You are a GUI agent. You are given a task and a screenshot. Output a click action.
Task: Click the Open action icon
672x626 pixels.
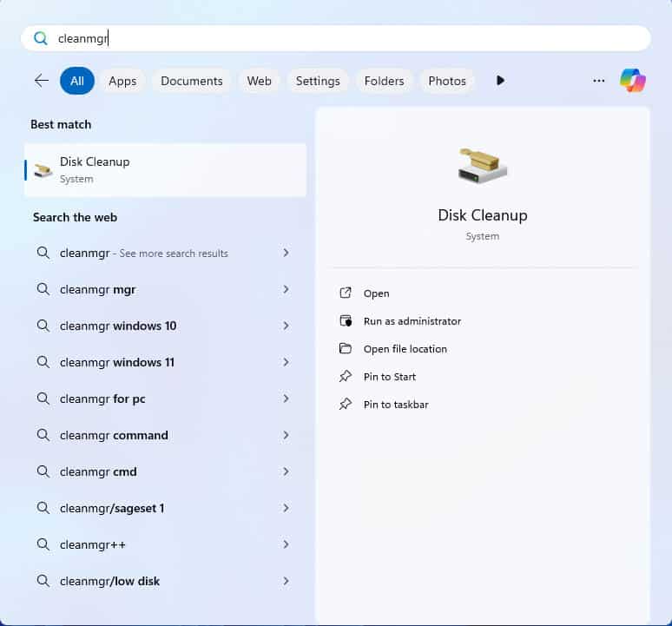pyautogui.click(x=346, y=293)
